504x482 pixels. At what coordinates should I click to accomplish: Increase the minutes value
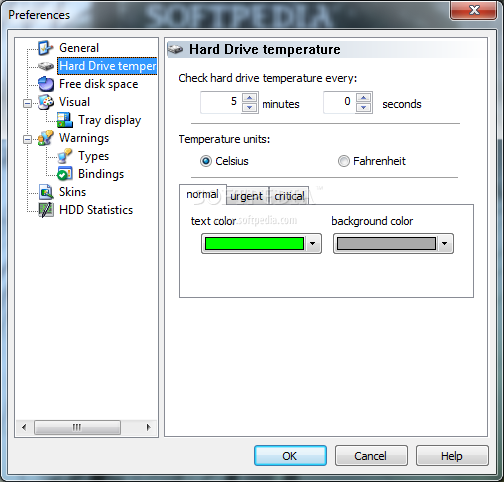coord(249,98)
